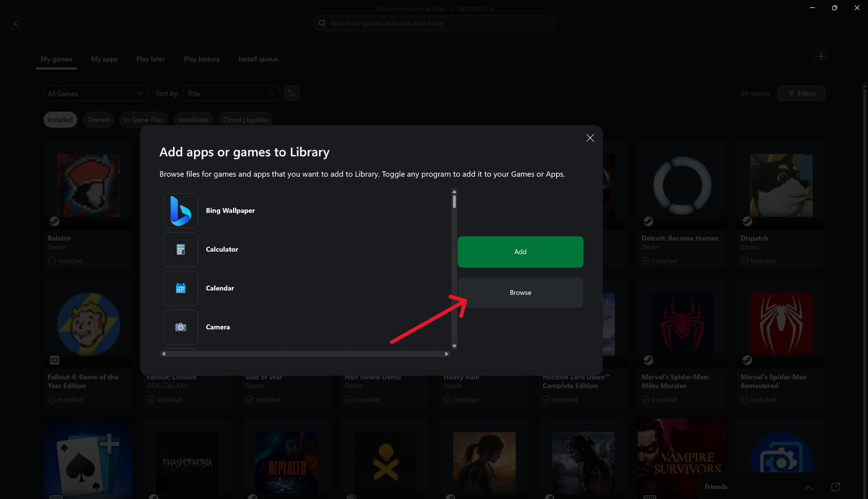Image resolution: width=868 pixels, height=499 pixels.
Task: Click the Calendar app icon
Action: tap(181, 288)
